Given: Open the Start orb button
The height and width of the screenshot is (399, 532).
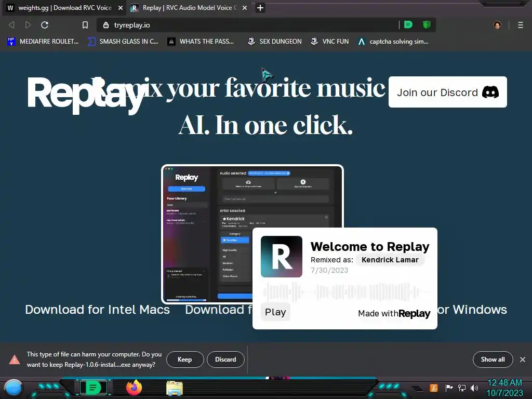Looking at the screenshot, I should click(x=14, y=388).
